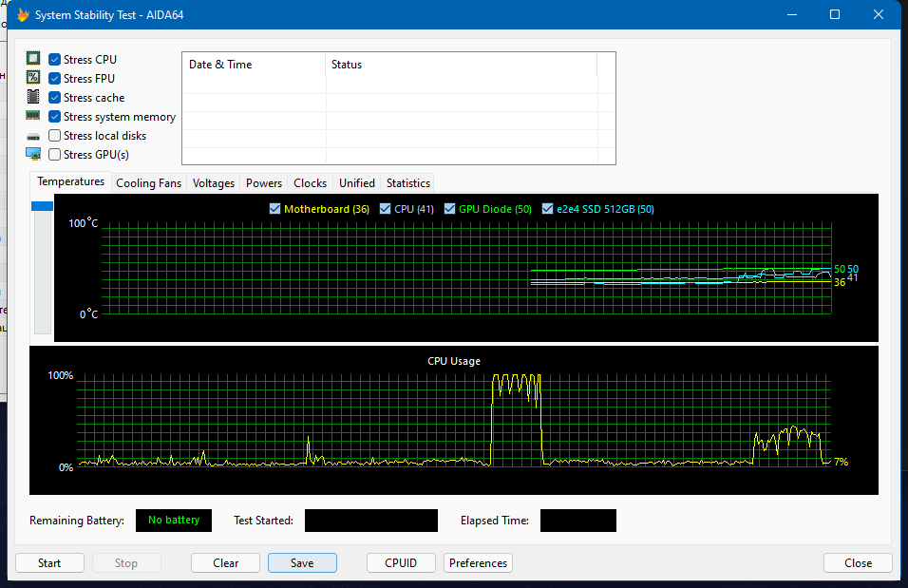Maximize the System Stability Test window
Screen dimensions: 908x588
[835, 14]
